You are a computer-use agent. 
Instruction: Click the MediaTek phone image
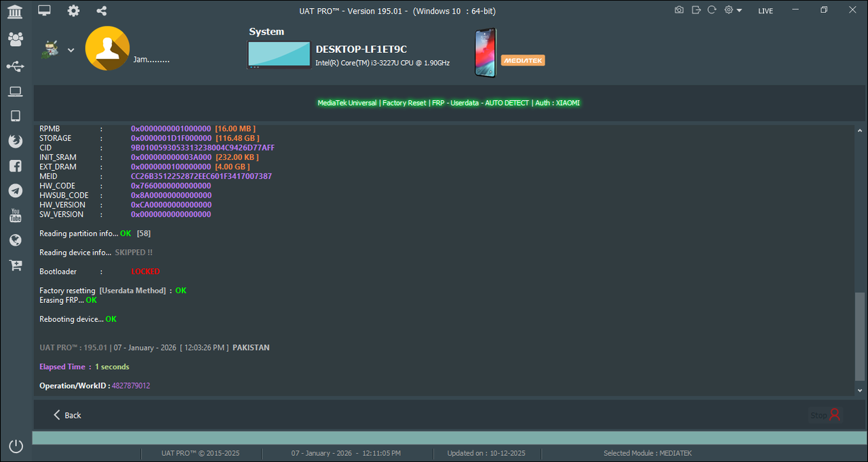(x=486, y=52)
